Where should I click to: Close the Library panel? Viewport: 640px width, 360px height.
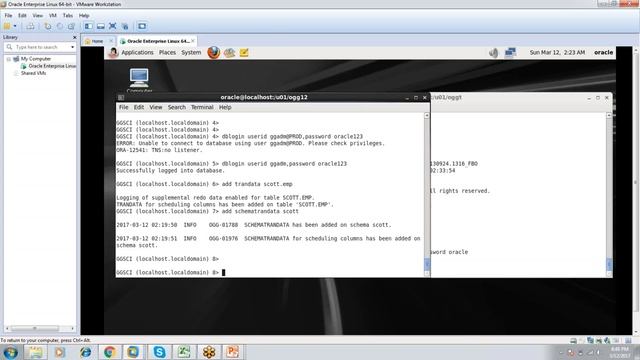tap(74, 37)
